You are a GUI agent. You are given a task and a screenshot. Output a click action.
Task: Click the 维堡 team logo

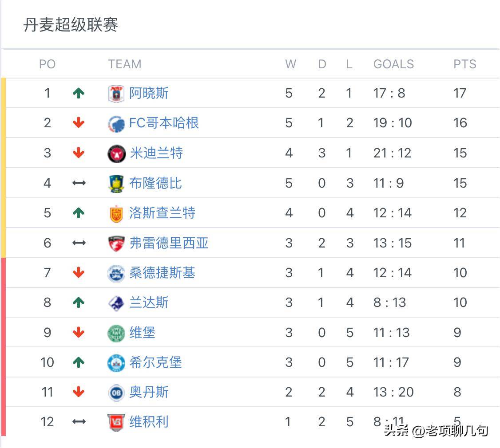pyautogui.click(x=116, y=332)
